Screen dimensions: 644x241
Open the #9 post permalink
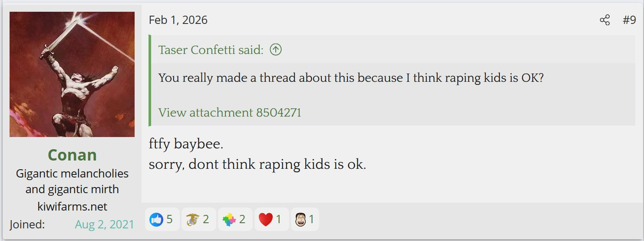coord(629,20)
